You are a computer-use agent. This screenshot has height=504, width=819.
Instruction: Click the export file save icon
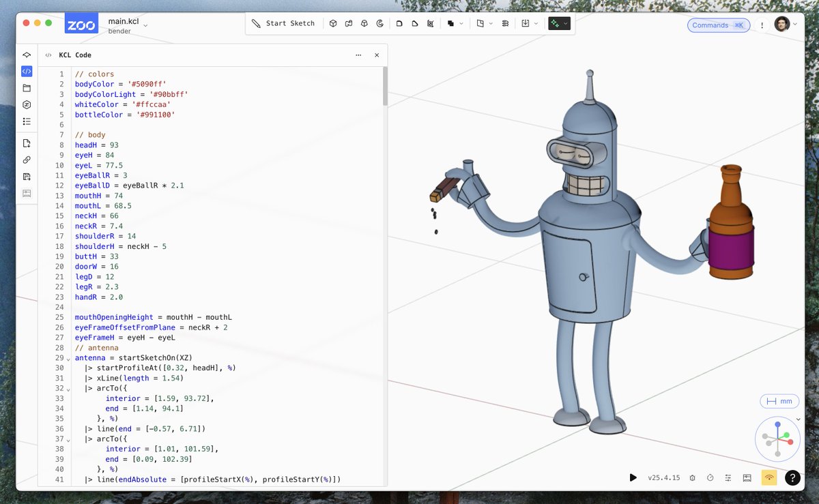(27, 177)
